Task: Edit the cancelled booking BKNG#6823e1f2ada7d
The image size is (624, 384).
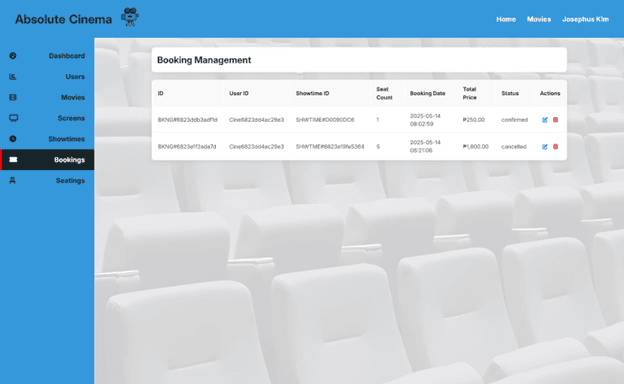Action: coord(545,146)
